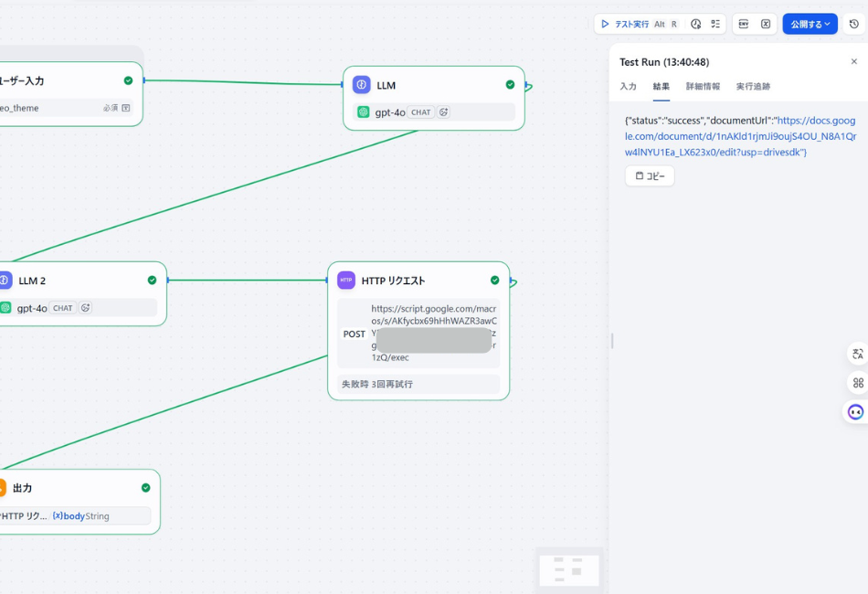Click the LLM node's purple icon
The image size is (868, 594).
click(x=362, y=85)
